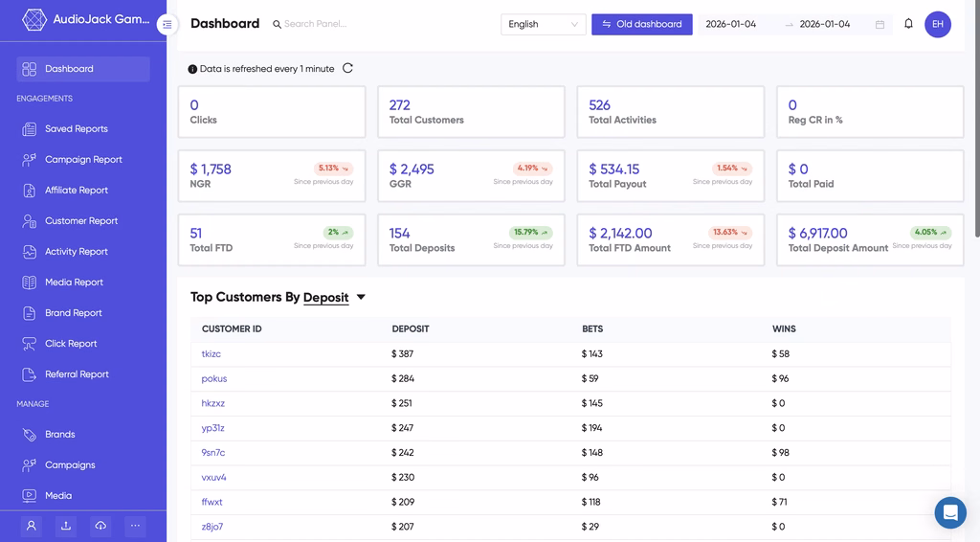Open notifications bell icon

click(x=909, y=24)
